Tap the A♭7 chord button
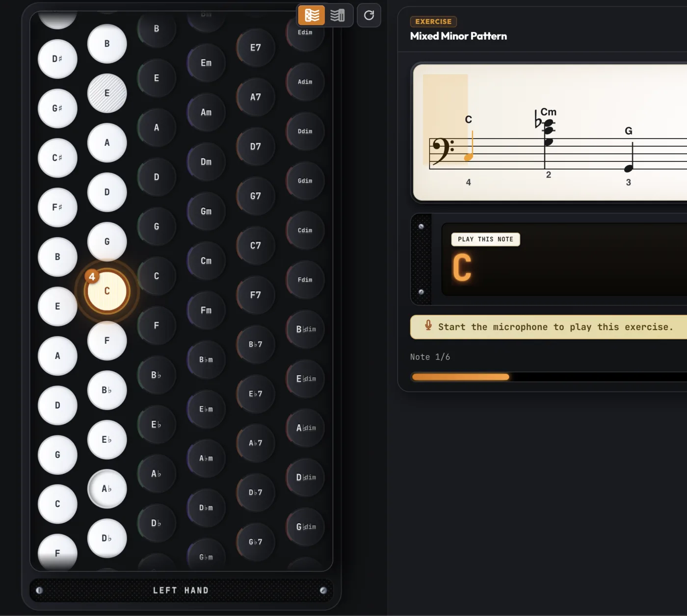Viewport: 687px width, 616px height. pyautogui.click(x=256, y=443)
